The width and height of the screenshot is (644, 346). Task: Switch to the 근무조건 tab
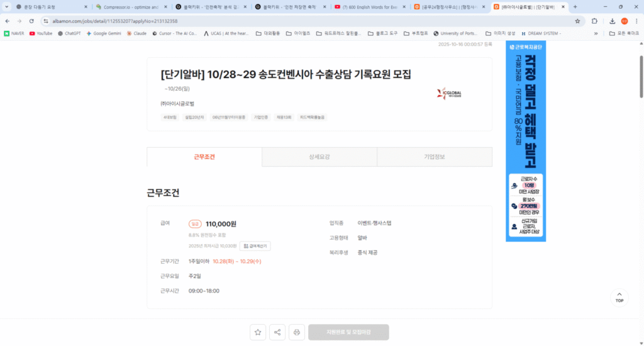point(204,157)
